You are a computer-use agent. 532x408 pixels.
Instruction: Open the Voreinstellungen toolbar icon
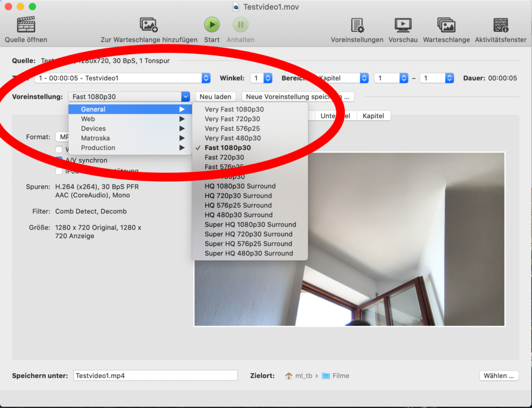tap(357, 25)
